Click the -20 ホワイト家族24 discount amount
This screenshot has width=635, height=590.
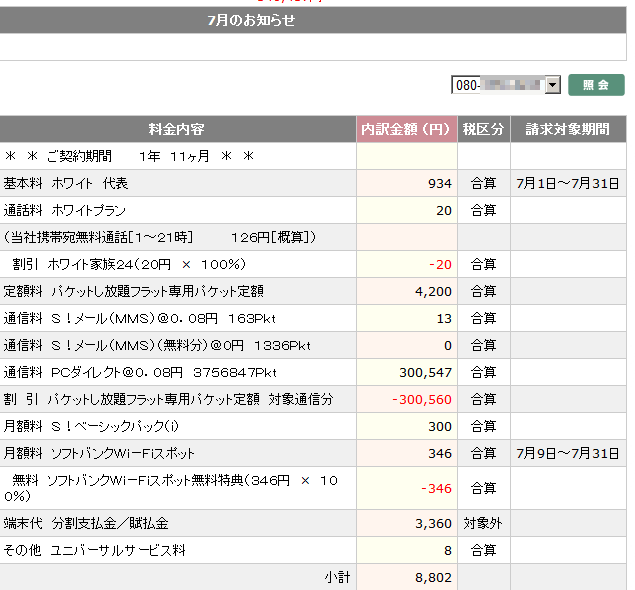[x=439, y=265]
